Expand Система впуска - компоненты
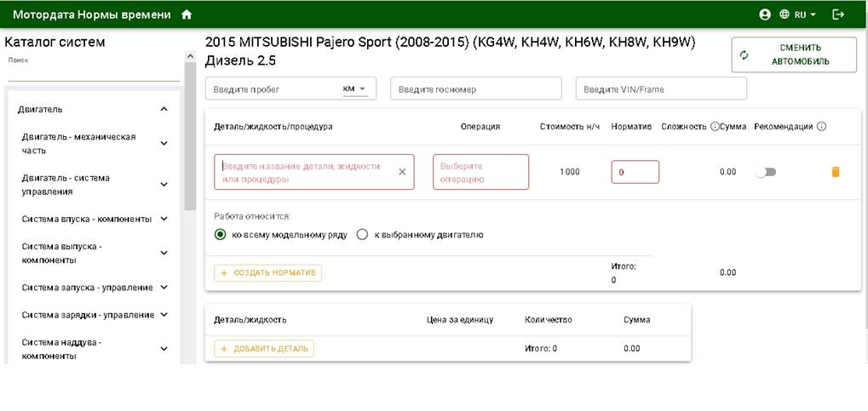Viewport: 868px width, 411px height. [164, 219]
